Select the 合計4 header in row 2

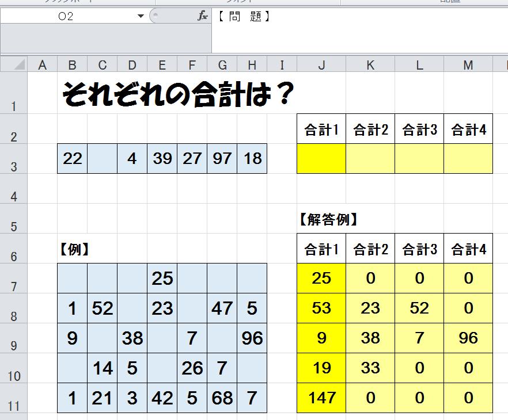(x=468, y=129)
